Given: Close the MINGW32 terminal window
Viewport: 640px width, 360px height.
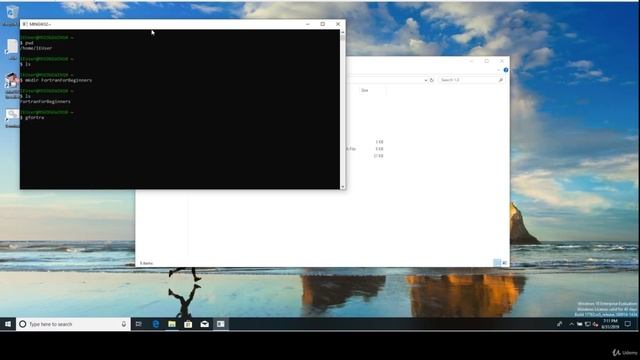Looking at the screenshot, I should point(338,24).
